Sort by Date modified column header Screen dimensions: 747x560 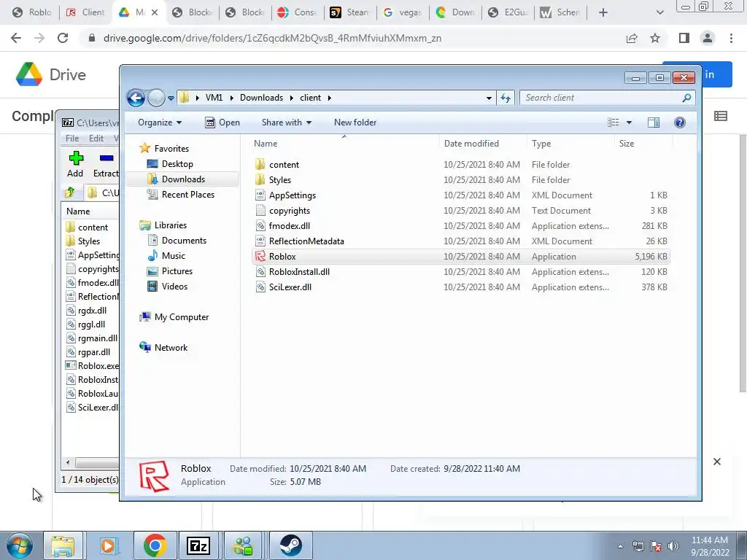pyautogui.click(x=483, y=144)
